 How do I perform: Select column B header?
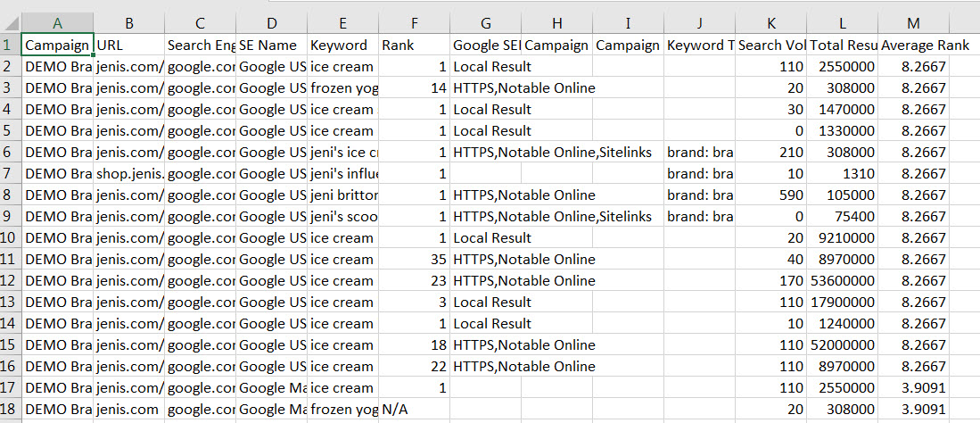(129, 24)
